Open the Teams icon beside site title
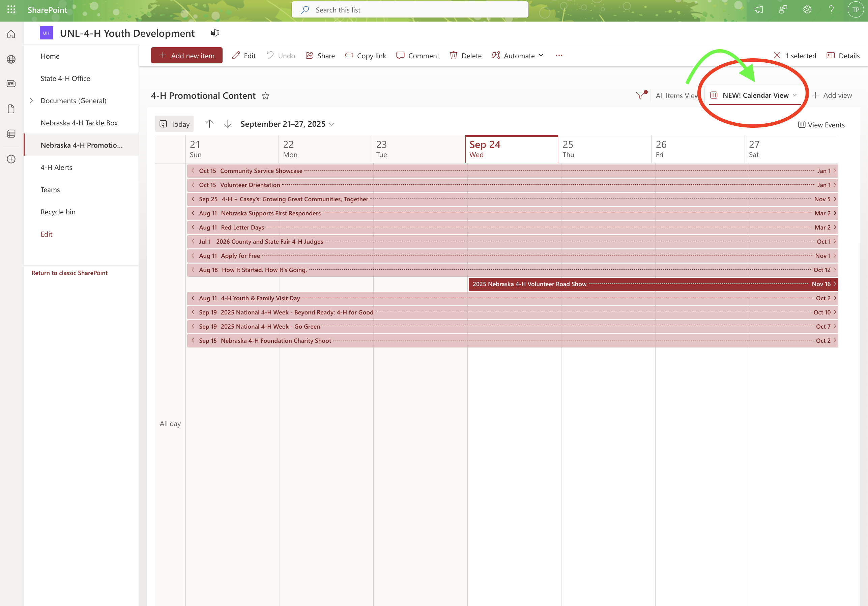The image size is (868, 606). (215, 33)
